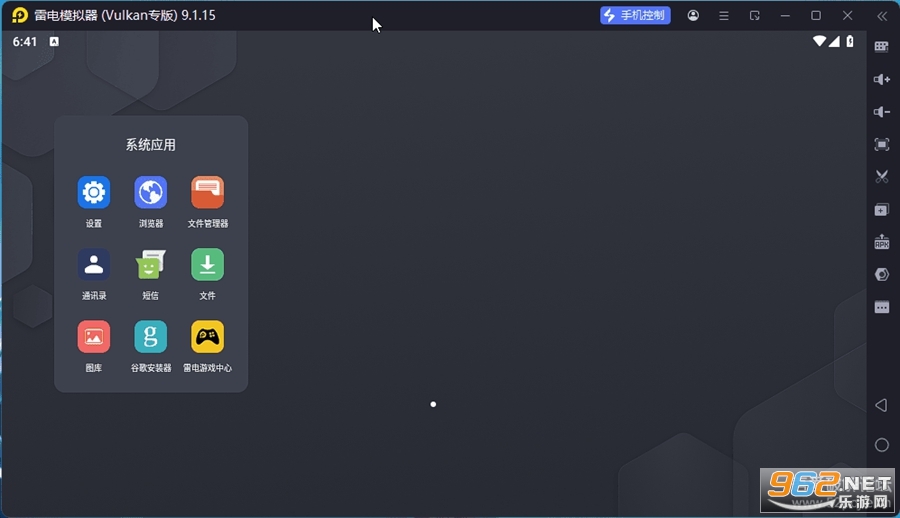The width and height of the screenshot is (900, 518).
Task: Go home with the Android home circle
Action: (882, 445)
